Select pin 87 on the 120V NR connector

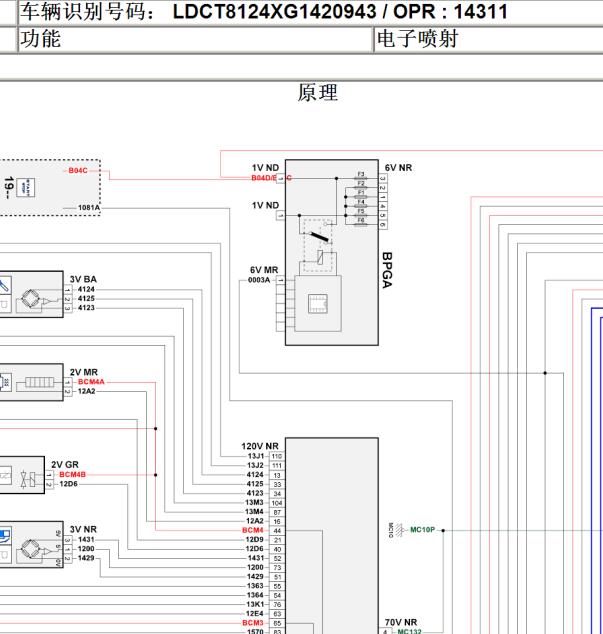pos(277,512)
